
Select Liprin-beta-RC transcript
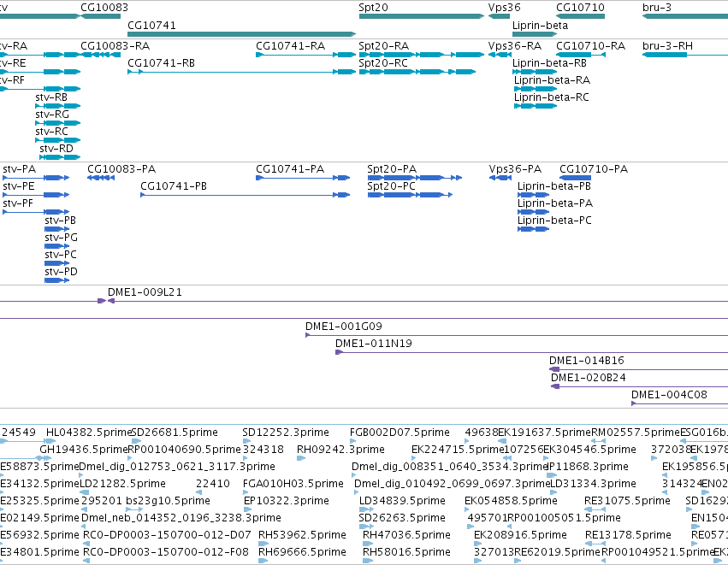pos(536,106)
